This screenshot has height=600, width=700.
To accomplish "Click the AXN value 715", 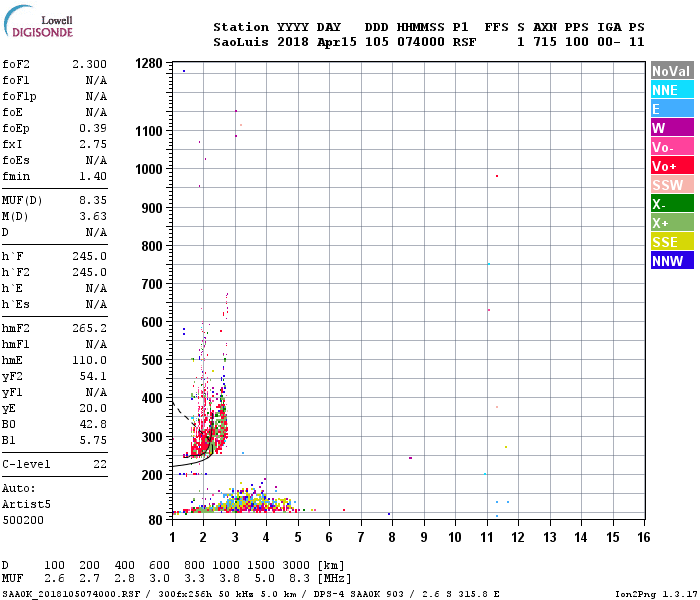I will click(x=545, y=42).
